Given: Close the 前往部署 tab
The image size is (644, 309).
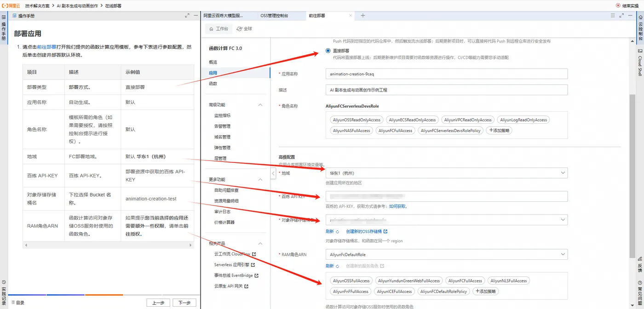Looking at the screenshot, I should [350, 16].
